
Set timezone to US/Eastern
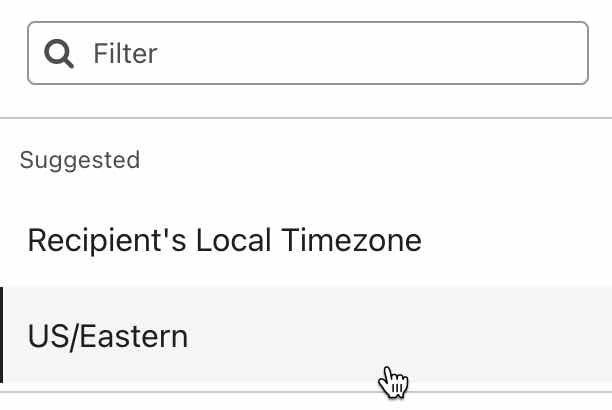pyautogui.click(x=108, y=336)
